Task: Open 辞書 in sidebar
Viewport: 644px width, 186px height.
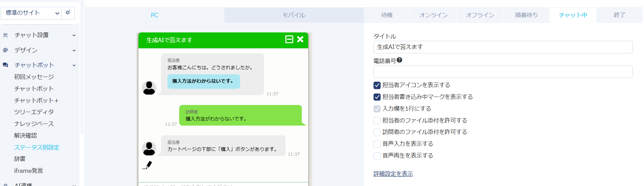Action: pos(20,159)
